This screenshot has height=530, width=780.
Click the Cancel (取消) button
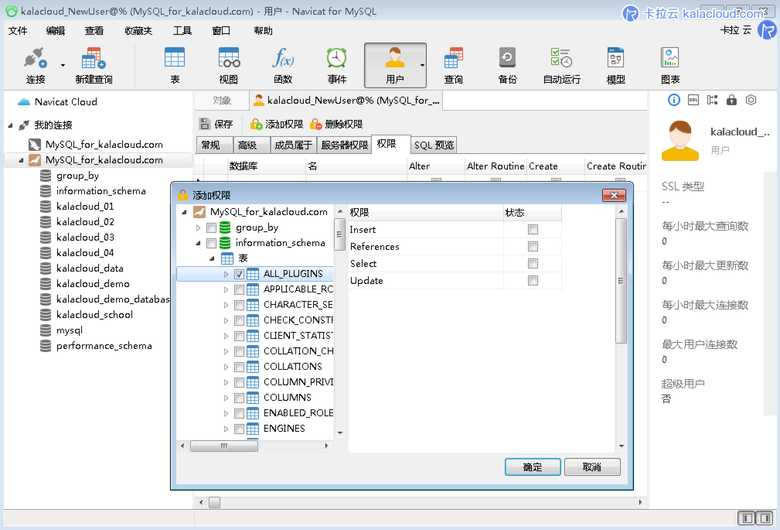click(x=592, y=467)
